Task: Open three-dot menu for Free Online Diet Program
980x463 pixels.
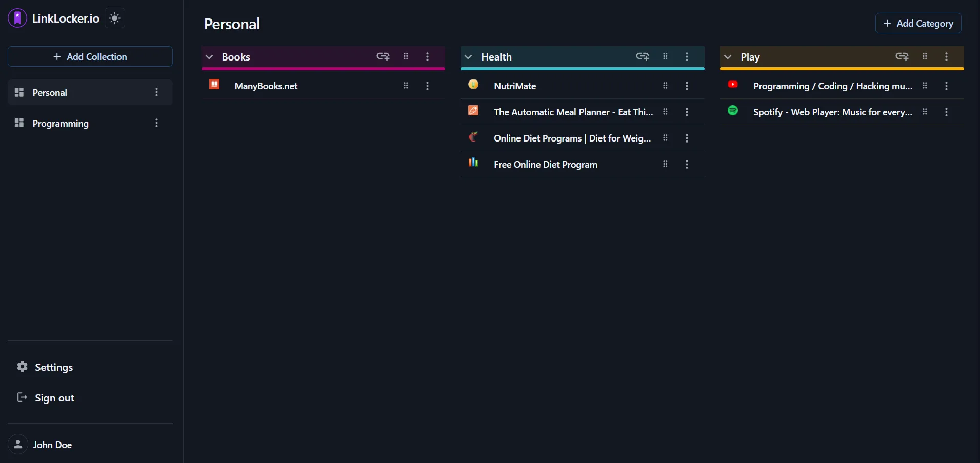Action: click(687, 165)
